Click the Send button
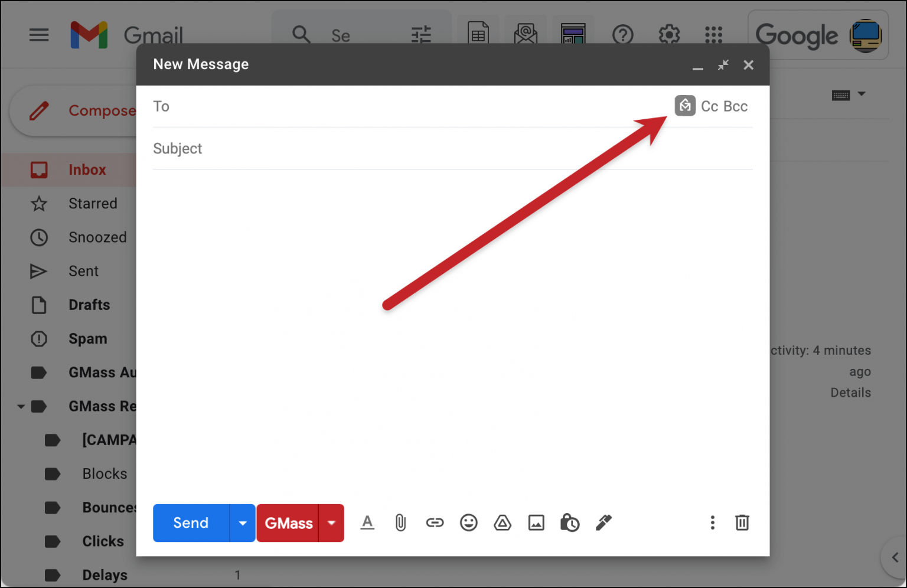907x588 pixels. point(190,522)
